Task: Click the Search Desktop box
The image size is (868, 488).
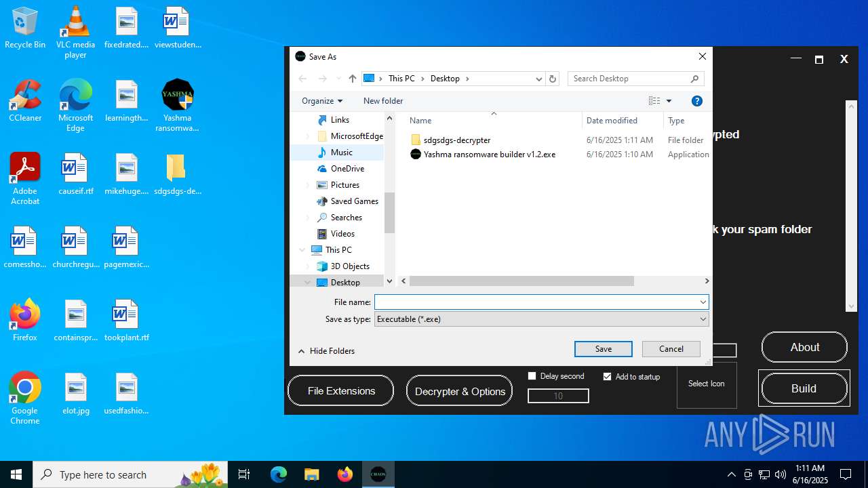Action: click(636, 79)
